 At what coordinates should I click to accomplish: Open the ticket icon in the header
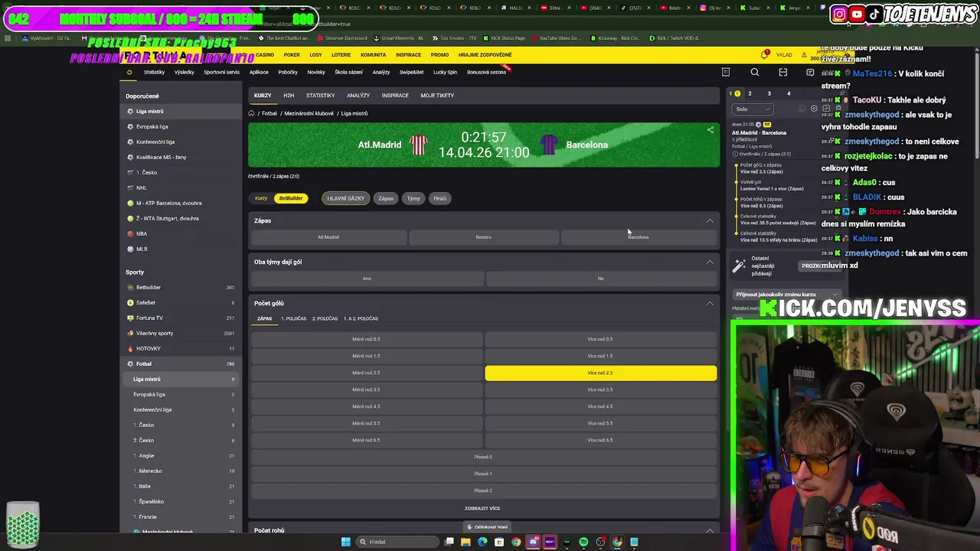pos(726,73)
